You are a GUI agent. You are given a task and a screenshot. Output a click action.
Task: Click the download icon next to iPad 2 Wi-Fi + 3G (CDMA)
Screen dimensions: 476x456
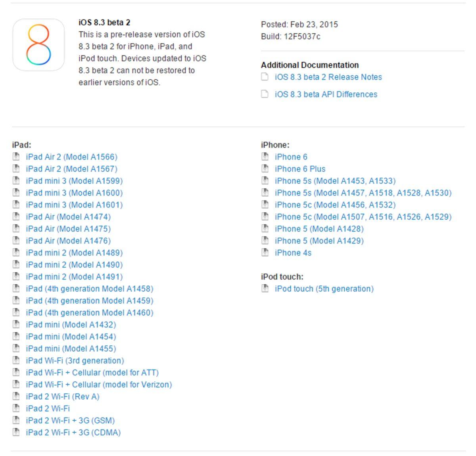(x=16, y=433)
